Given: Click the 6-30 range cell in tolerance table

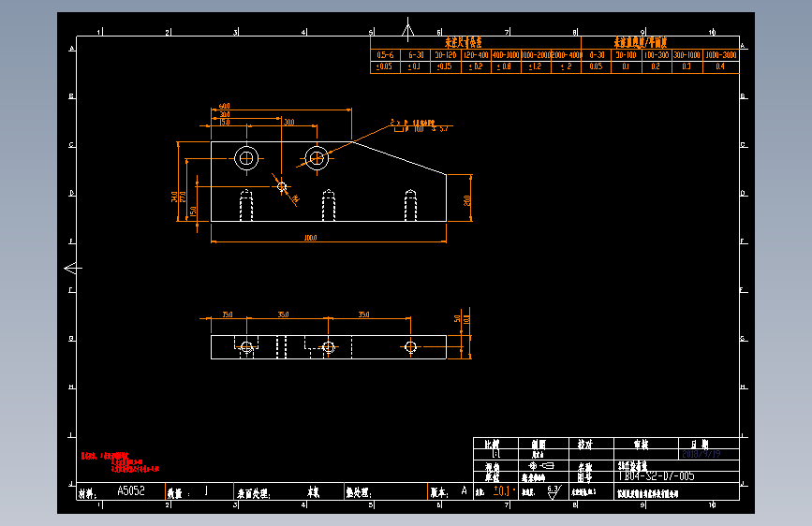Looking at the screenshot, I should [415, 55].
